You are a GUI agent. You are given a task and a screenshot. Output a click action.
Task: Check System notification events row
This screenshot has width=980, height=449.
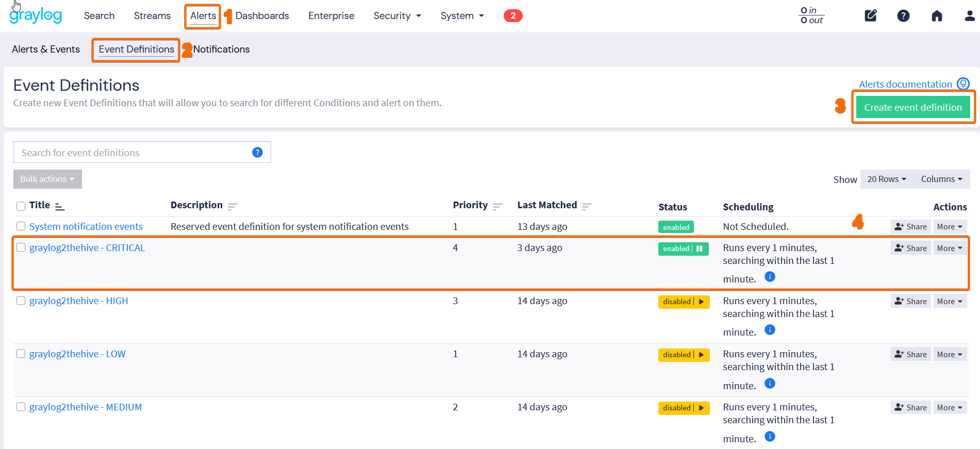click(21, 226)
